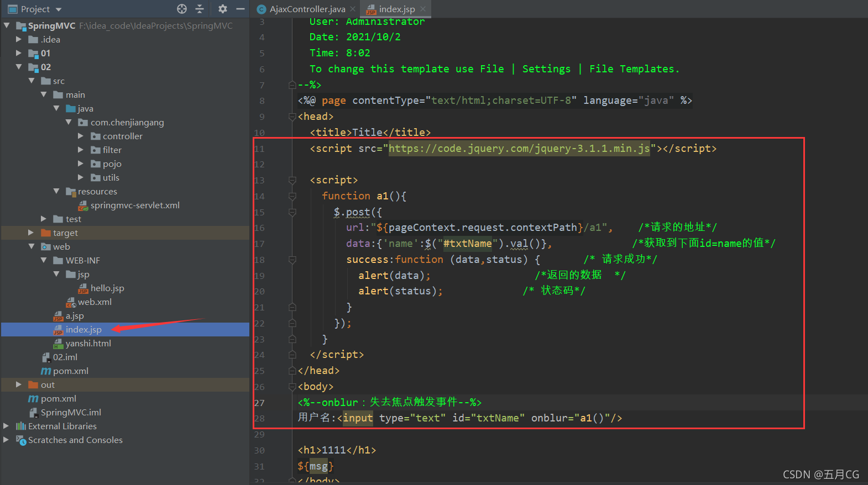Select the jsp folder
This screenshot has height=485, width=868.
[83, 274]
